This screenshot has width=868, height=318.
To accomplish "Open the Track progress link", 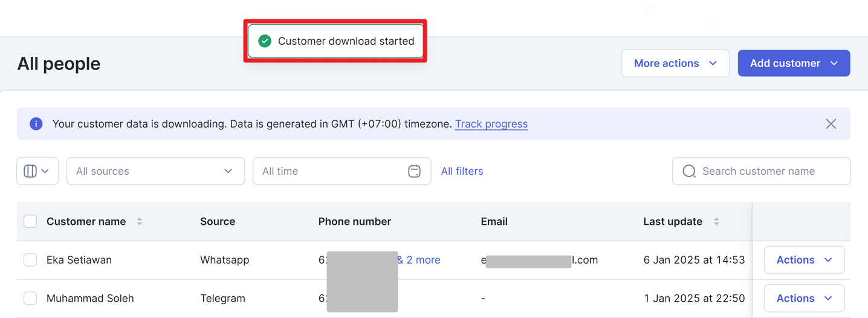I will point(491,124).
